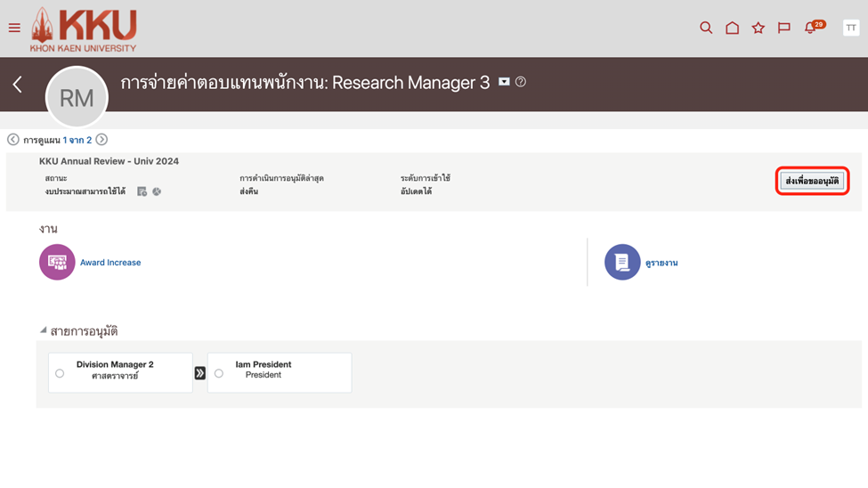Open the watchlist flag icon
This screenshot has height=488, width=868.
[x=783, y=28]
